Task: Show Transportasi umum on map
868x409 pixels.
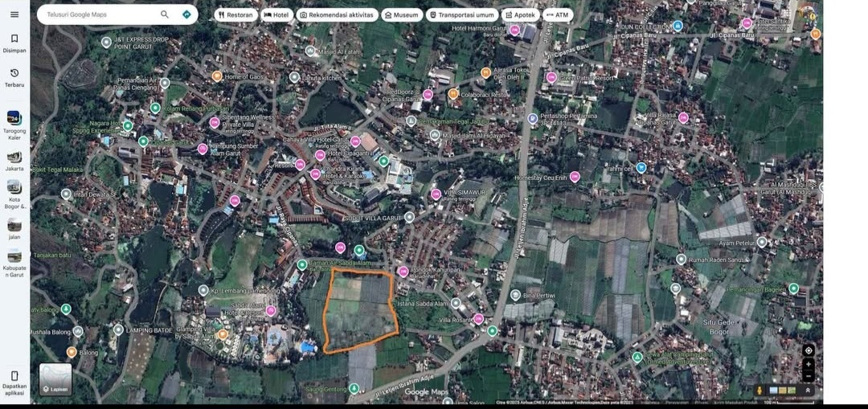Action: click(x=461, y=14)
